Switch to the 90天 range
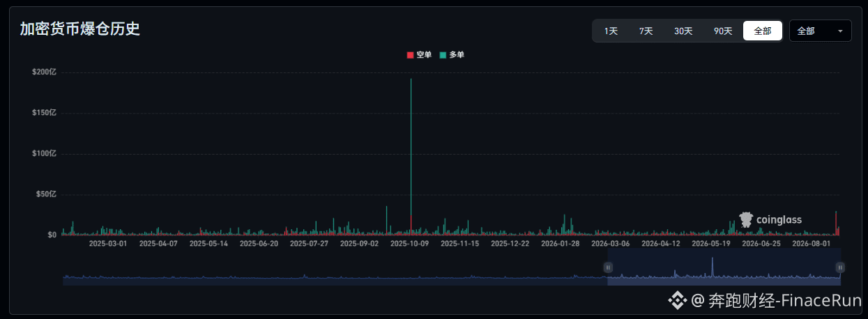 pyautogui.click(x=723, y=31)
